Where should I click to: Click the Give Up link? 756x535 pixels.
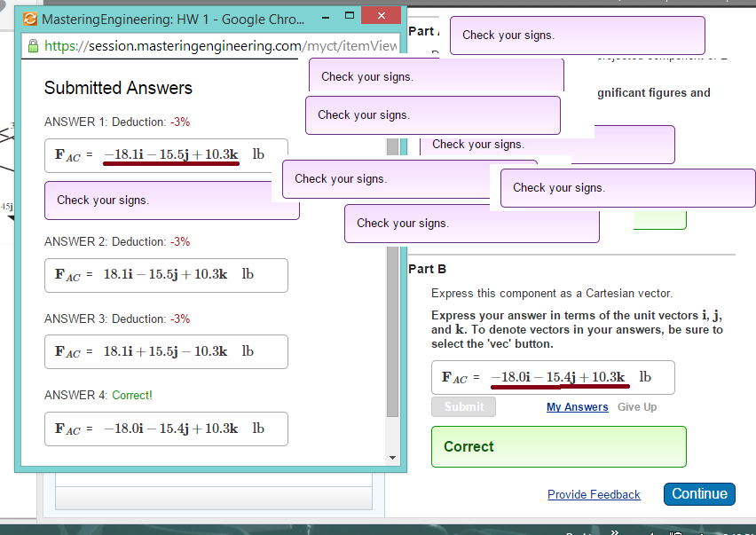coord(637,406)
